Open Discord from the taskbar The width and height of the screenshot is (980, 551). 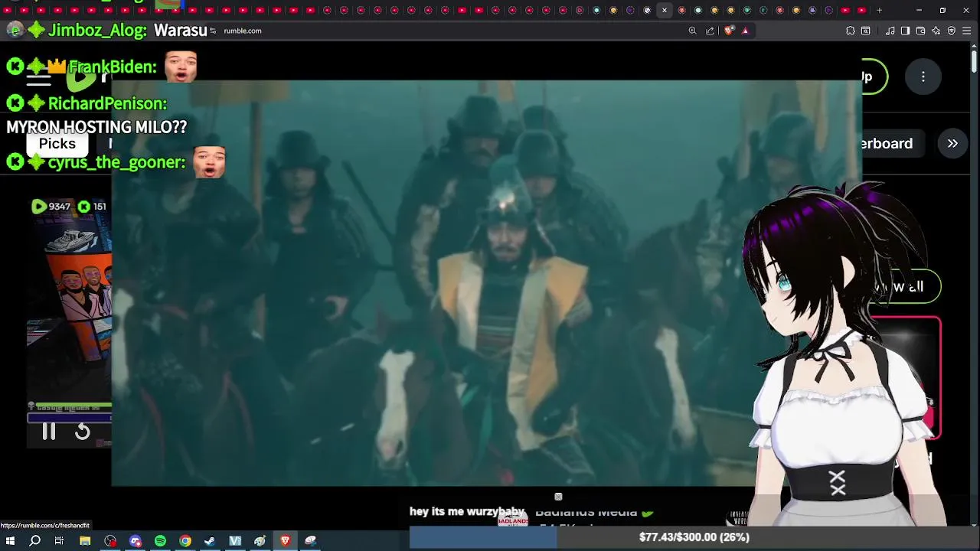[136, 541]
